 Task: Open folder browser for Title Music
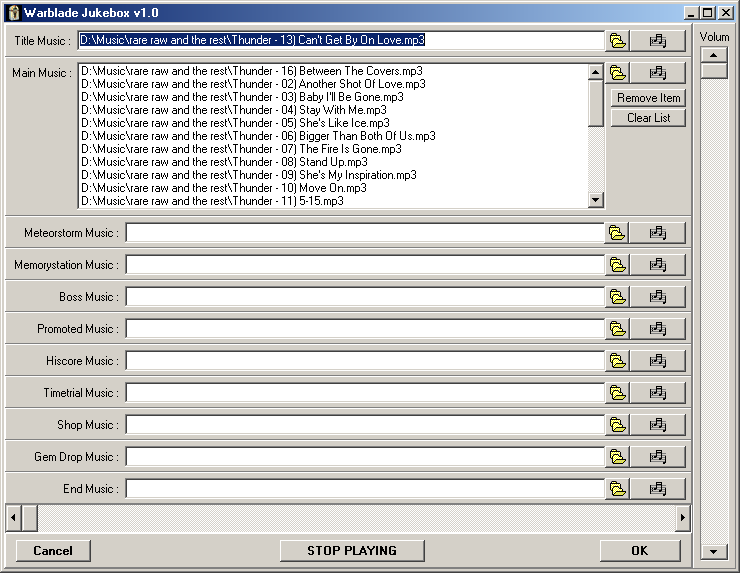618,41
